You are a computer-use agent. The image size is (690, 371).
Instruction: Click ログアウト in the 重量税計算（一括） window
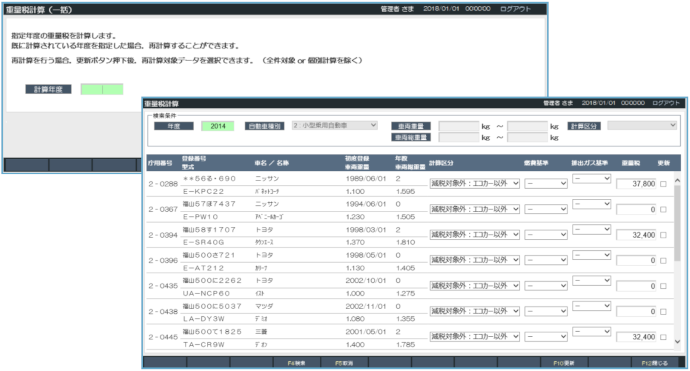pyautogui.click(x=515, y=9)
